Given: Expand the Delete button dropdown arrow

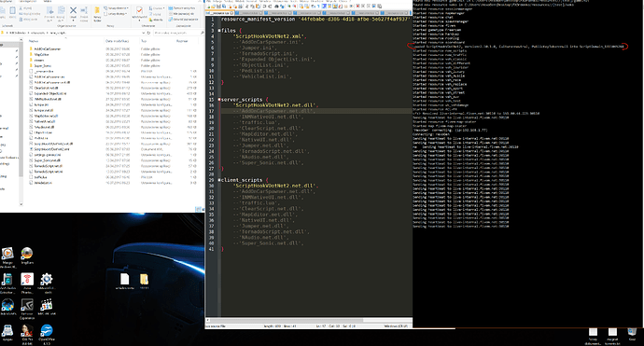Looking at the screenshot, I should point(73,21).
